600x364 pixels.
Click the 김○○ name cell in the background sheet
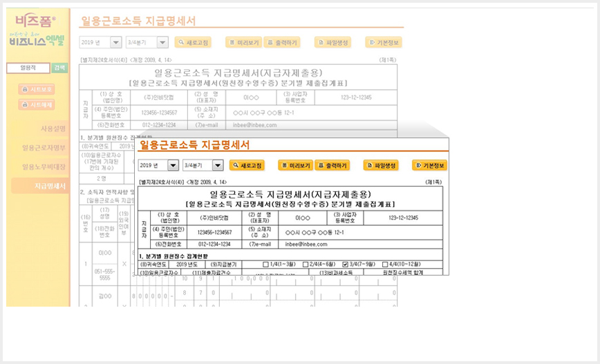(105, 296)
